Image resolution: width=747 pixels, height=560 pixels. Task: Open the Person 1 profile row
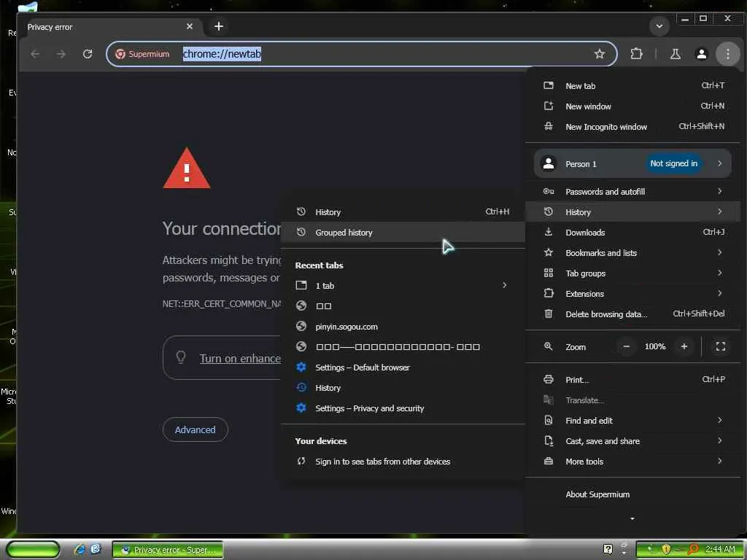point(632,164)
